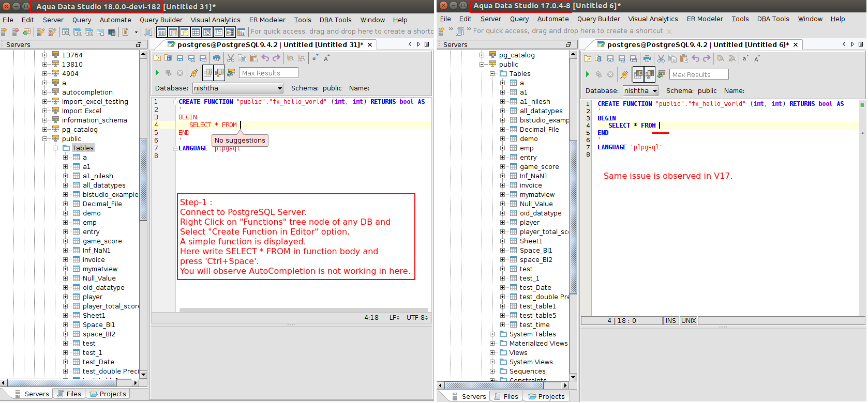Click the connection plug icon in Untitled 31 editor

click(x=194, y=73)
